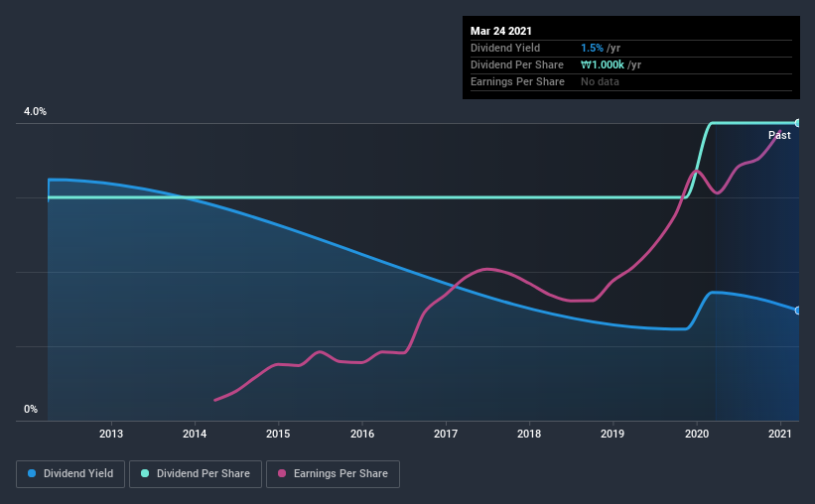Click the 'Past' label in the chart
815x504 pixels.
(779, 135)
